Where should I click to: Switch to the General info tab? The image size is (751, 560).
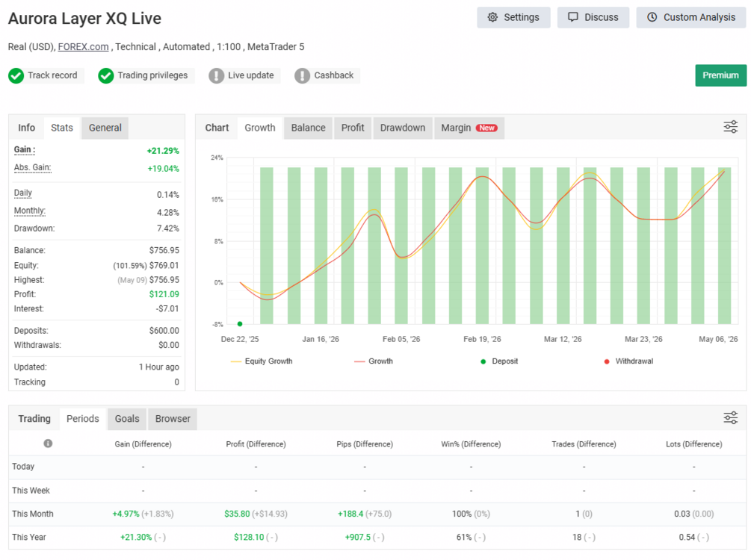[105, 128]
